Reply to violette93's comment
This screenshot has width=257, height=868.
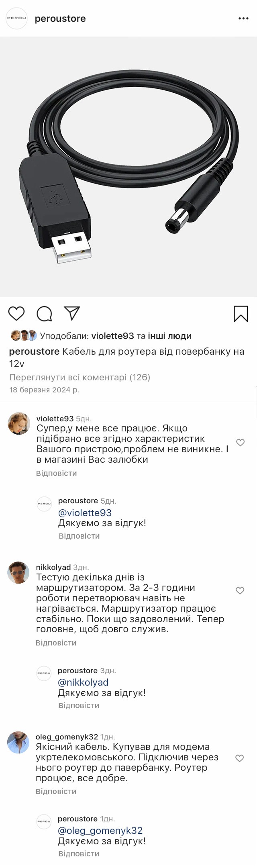point(56,473)
